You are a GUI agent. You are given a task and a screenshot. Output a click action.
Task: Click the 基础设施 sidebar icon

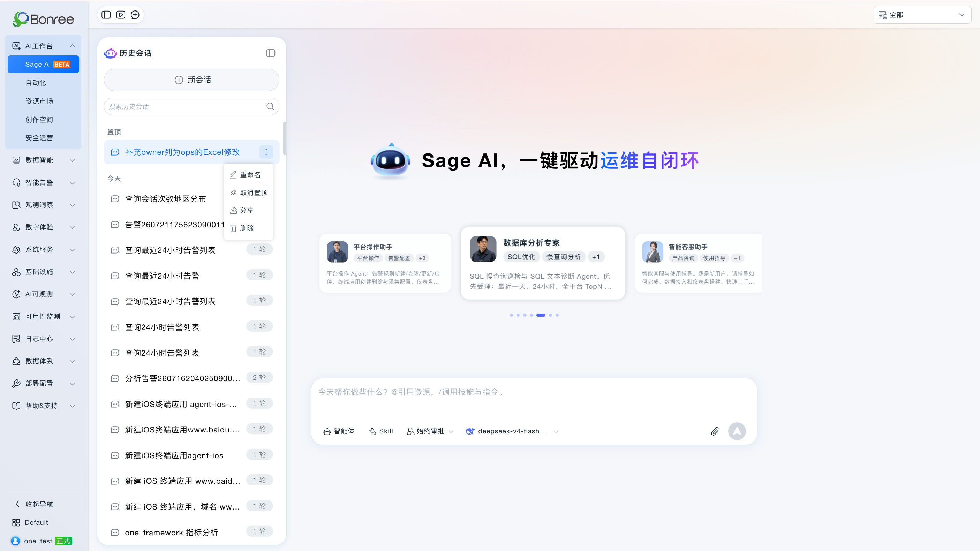pos(16,272)
